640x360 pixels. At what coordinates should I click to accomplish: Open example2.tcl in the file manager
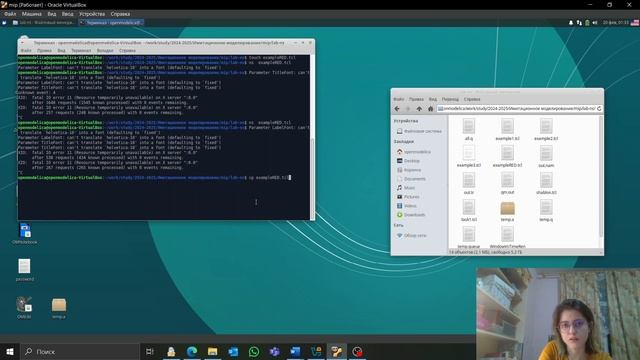tap(546, 129)
